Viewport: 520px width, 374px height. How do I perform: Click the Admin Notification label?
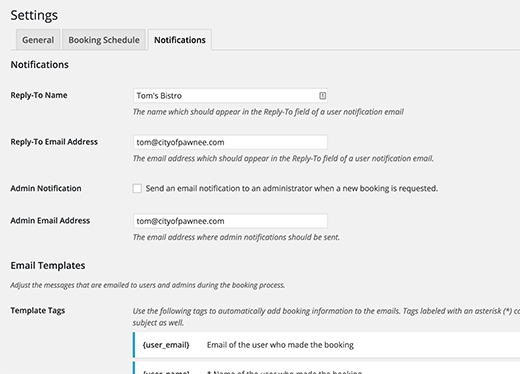pos(46,188)
